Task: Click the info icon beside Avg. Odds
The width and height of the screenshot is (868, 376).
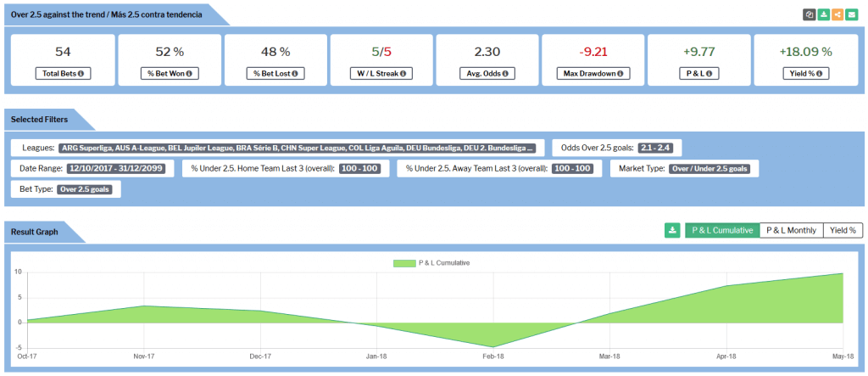Action: (505, 74)
